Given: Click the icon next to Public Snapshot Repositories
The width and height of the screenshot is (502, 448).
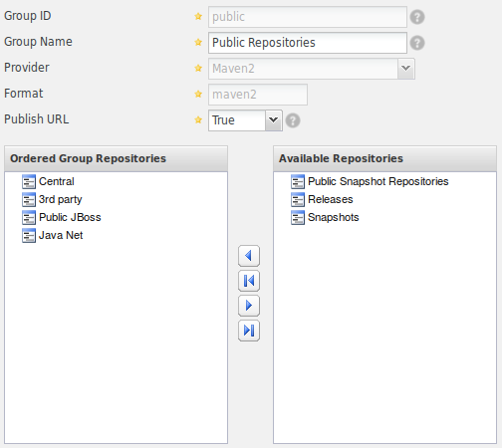Looking at the screenshot, I should [x=298, y=181].
